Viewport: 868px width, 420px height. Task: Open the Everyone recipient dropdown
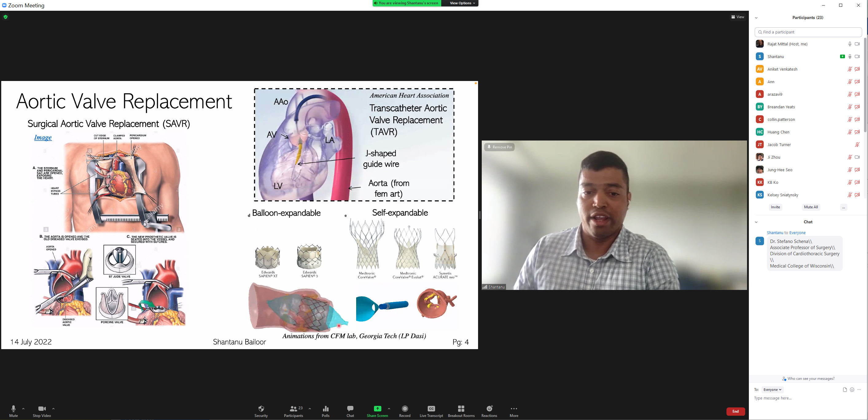[772, 390]
